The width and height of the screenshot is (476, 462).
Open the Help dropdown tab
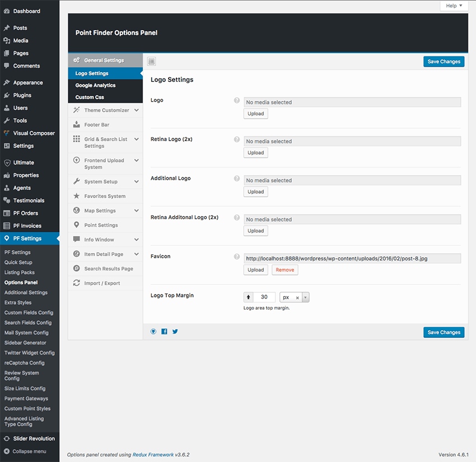click(x=454, y=6)
